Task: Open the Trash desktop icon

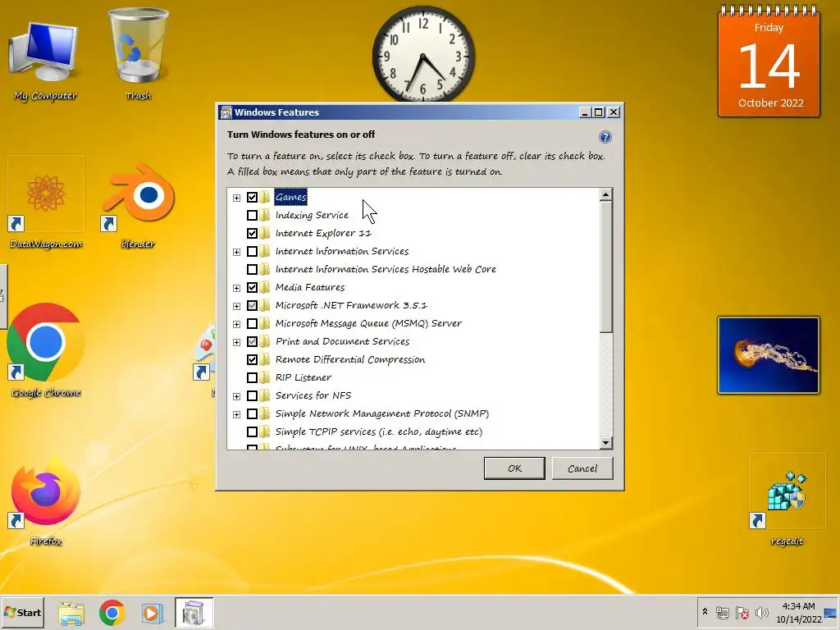Action: click(138, 55)
